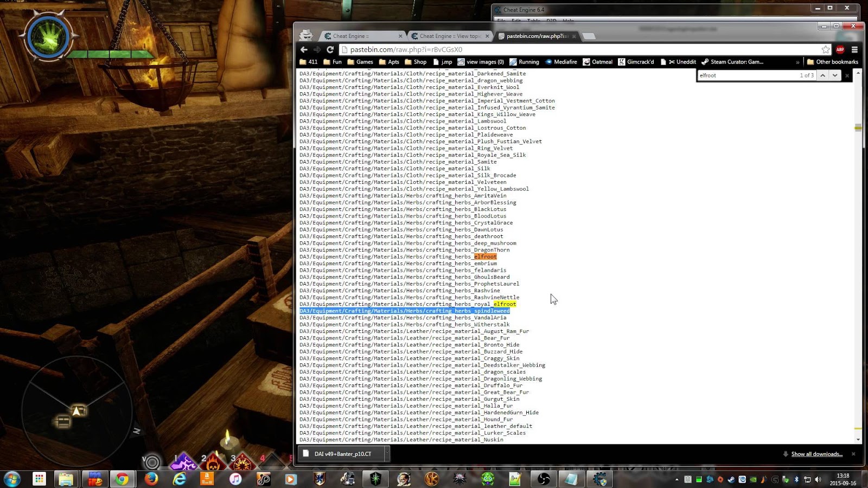Open the j.mp bookmark
868x488 pixels.
point(442,62)
